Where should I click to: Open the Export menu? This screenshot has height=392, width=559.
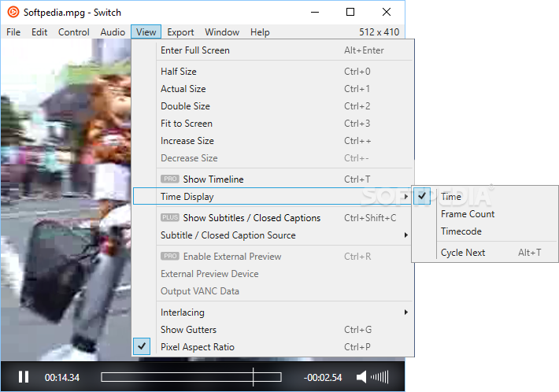coord(180,32)
